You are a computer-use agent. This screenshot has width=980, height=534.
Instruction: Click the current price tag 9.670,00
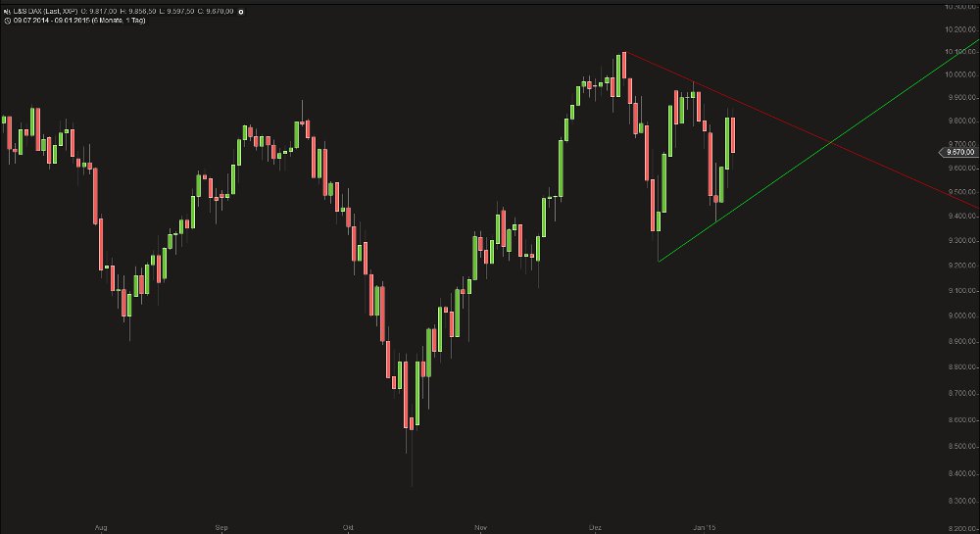tap(959, 152)
